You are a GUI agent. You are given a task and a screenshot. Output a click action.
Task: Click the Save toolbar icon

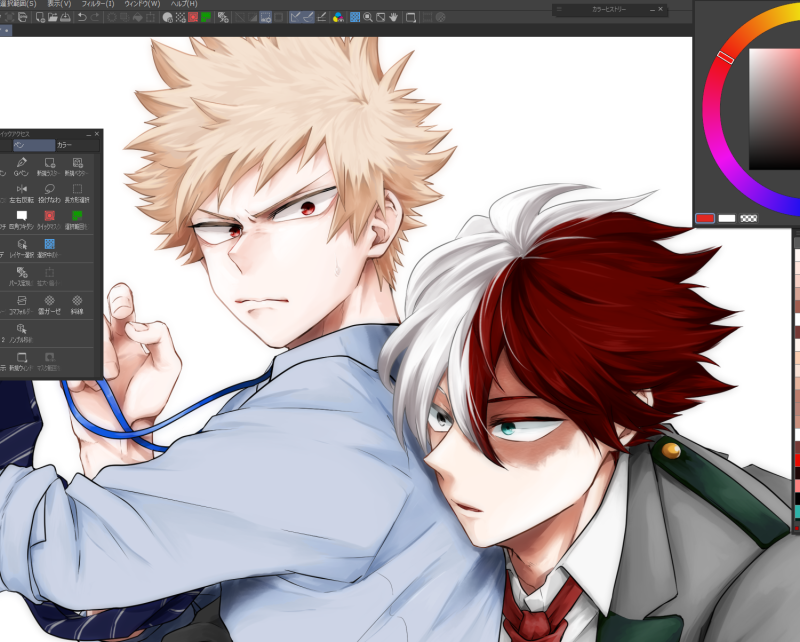click(65, 17)
